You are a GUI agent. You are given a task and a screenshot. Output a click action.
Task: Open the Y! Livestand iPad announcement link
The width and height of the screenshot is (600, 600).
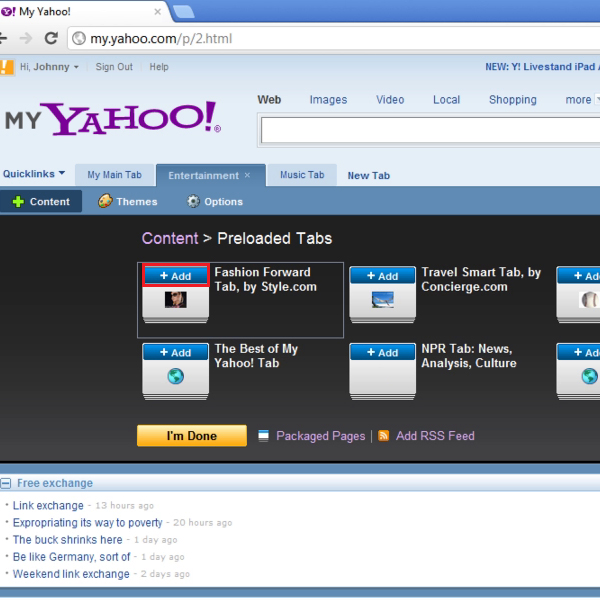[542, 67]
